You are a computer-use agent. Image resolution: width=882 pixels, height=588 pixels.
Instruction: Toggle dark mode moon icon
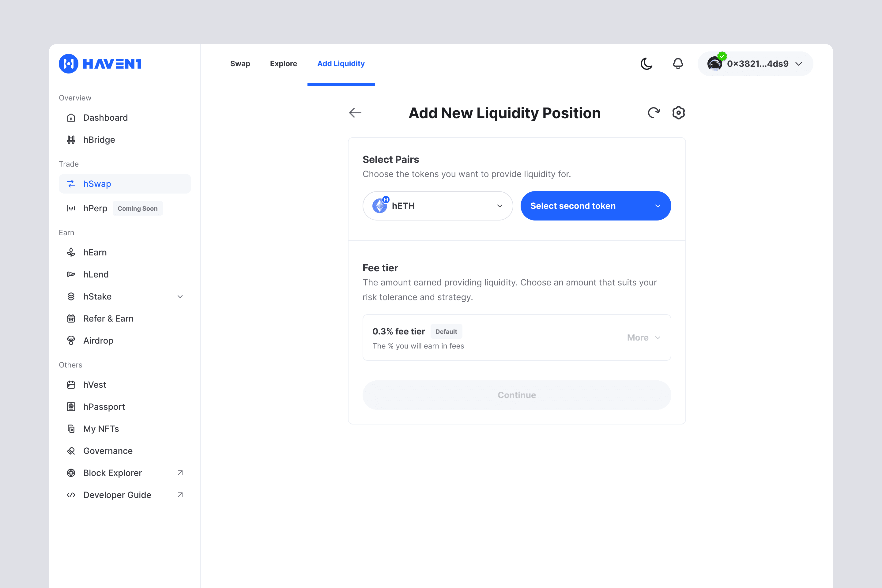coord(646,64)
